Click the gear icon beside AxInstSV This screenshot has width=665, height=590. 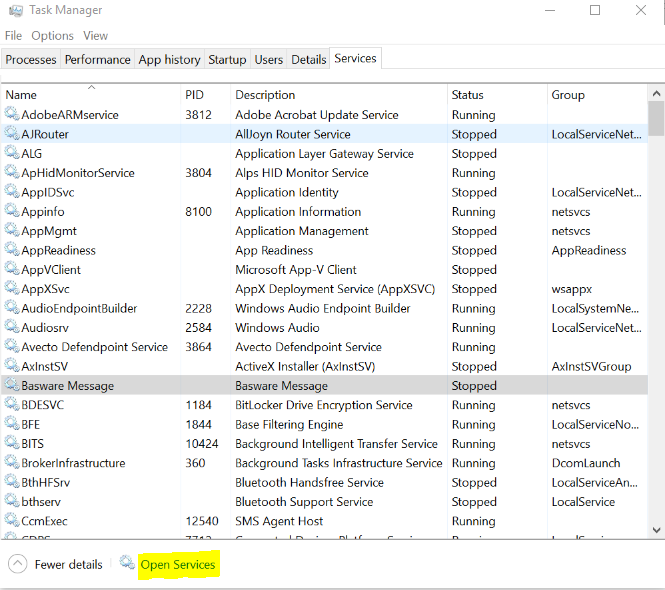[x=12, y=365]
